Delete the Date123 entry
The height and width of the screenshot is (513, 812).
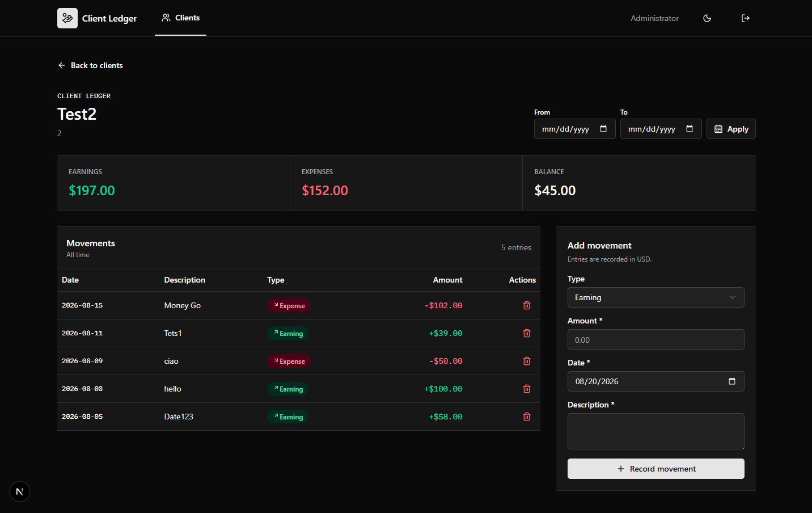(x=527, y=417)
